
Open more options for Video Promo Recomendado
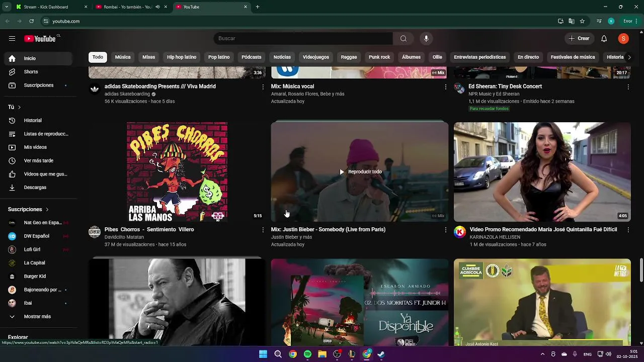628,230
